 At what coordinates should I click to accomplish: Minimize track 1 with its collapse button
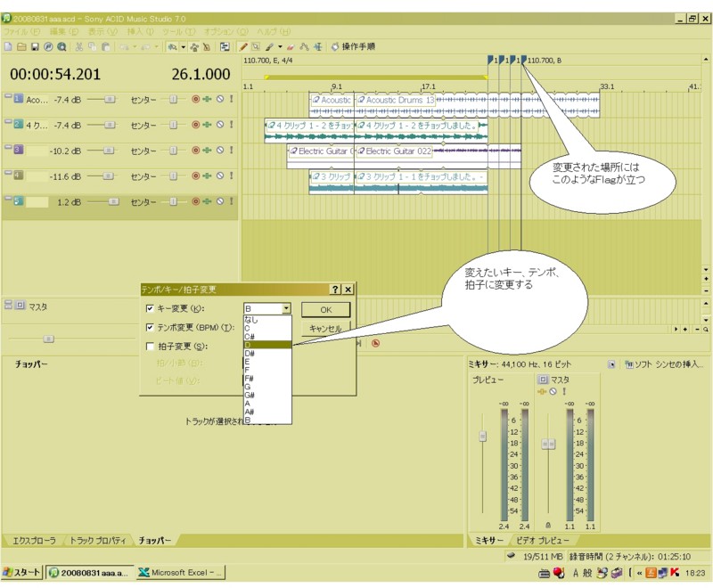pos(8,96)
